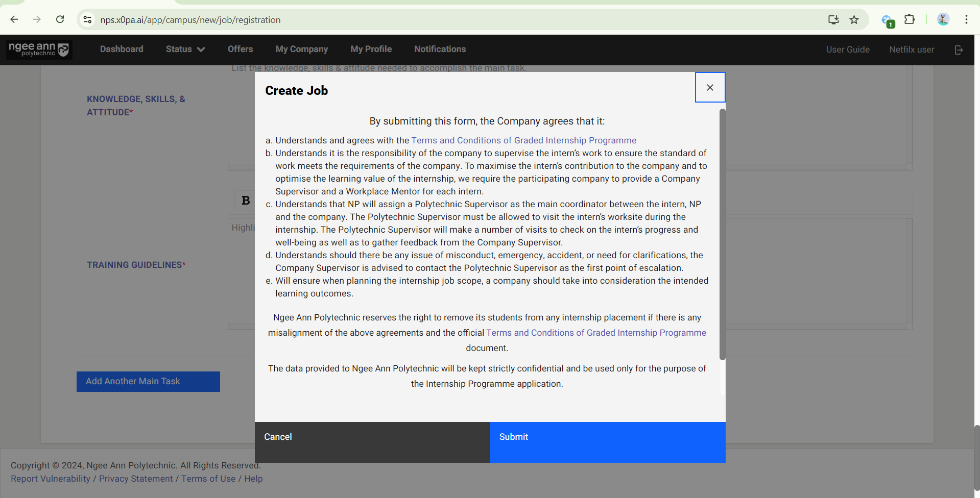The width and height of the screenshot is (980, 498).
Task: Open the Terms and Conditions of Graded Internship Programme
Action: point(523,140)
